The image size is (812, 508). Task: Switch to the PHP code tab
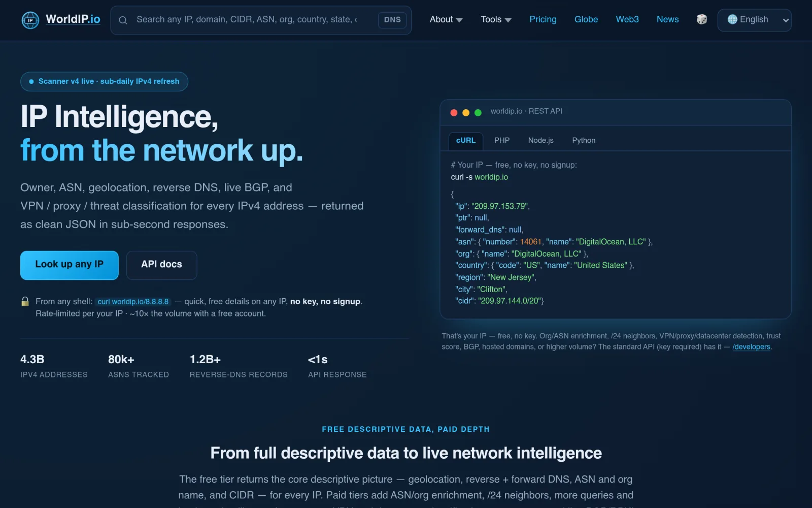tap(502, 141)
